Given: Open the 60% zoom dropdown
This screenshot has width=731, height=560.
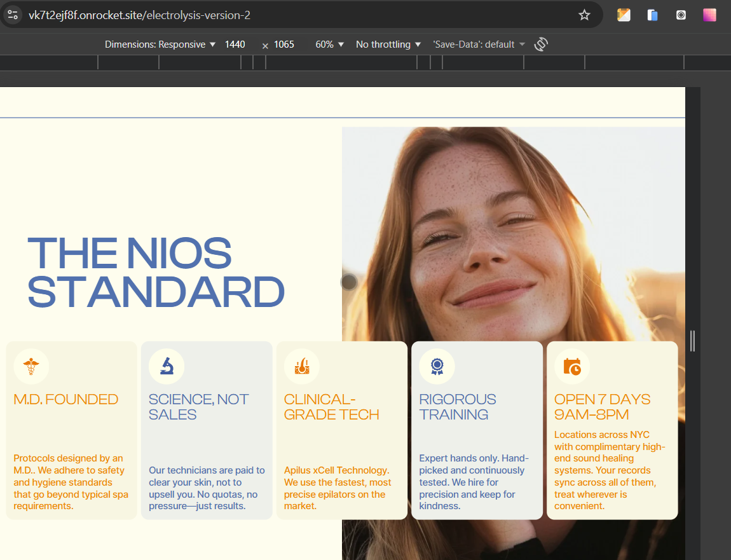Looking at the screenshot, I should click(x=329, y=44).
